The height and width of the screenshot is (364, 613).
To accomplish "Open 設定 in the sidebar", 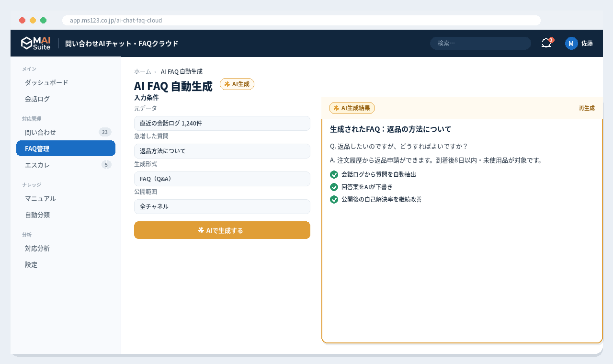I will (x=66, y=264).
